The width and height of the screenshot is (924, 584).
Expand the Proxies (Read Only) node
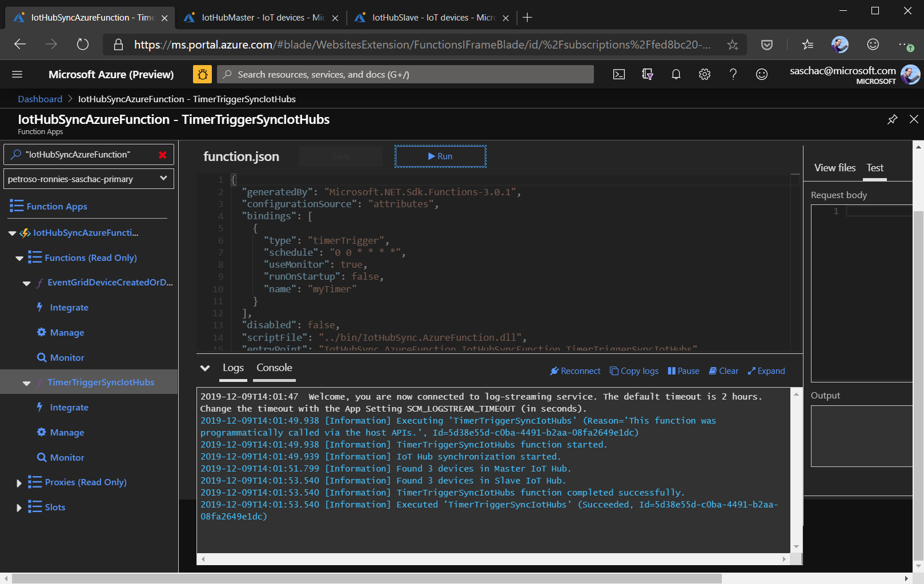(x=19, y=483)
